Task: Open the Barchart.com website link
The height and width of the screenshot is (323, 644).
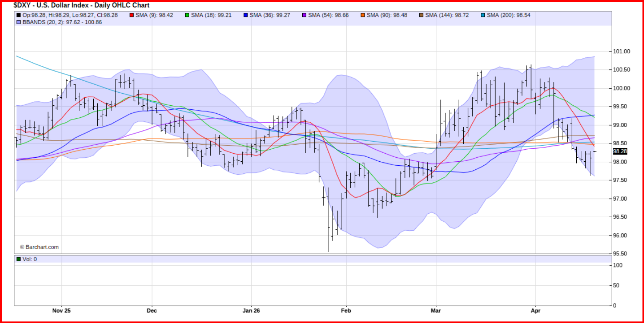Action: point(39,246)
